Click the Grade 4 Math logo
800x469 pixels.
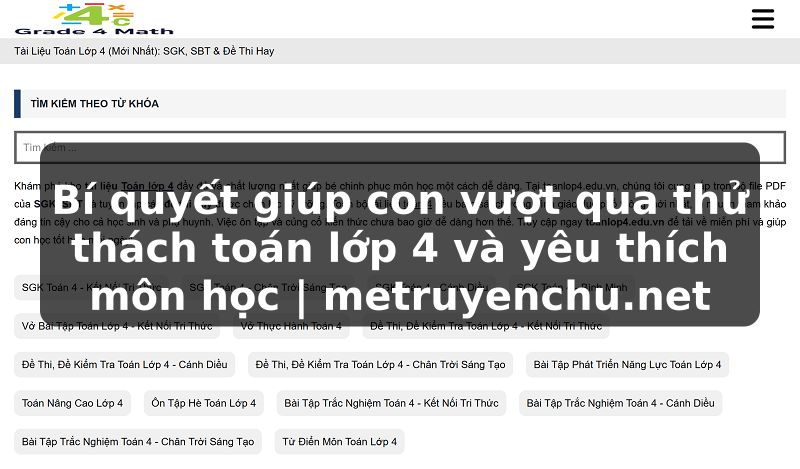pos(94,19)
